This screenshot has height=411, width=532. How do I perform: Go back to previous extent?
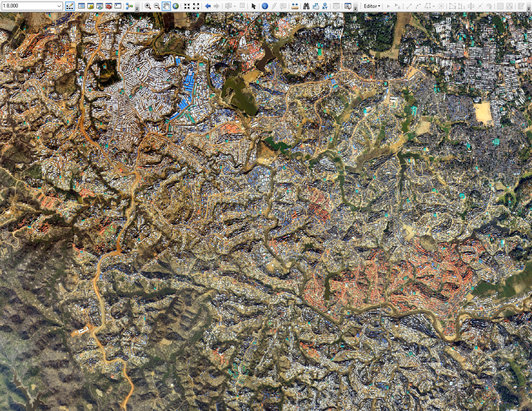[207, 6]
